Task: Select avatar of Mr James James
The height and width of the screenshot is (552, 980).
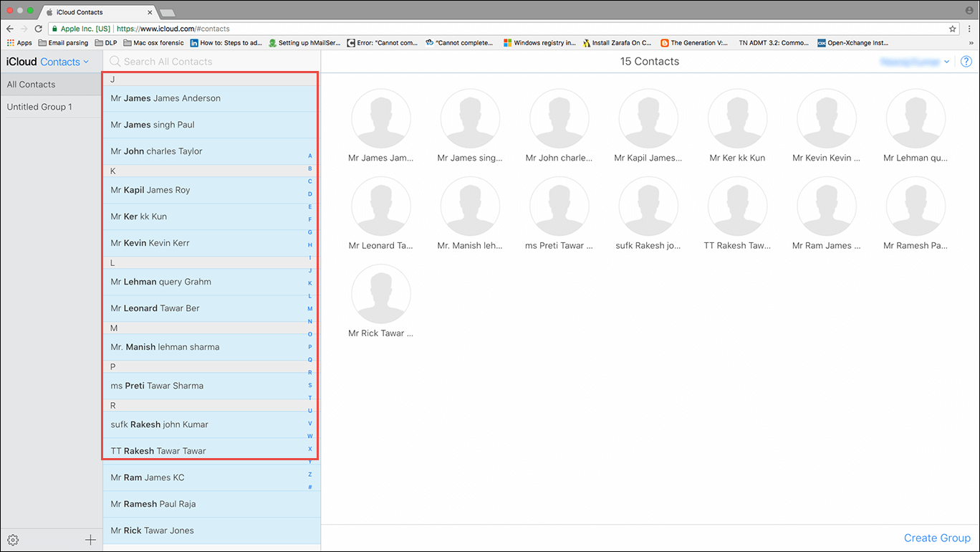Action: pyautogui.click(x=381, y=119)
